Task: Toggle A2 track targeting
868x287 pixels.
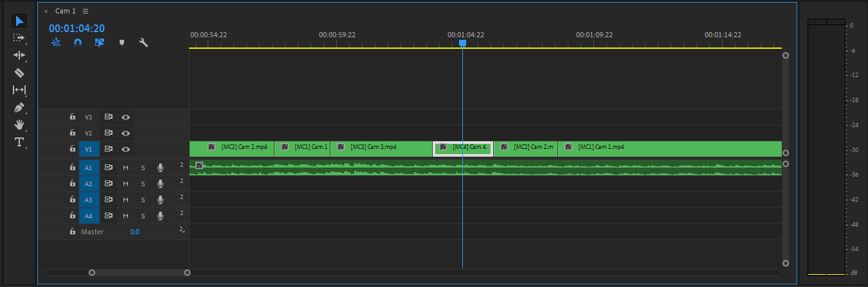Action: click(x=89, y=184)
